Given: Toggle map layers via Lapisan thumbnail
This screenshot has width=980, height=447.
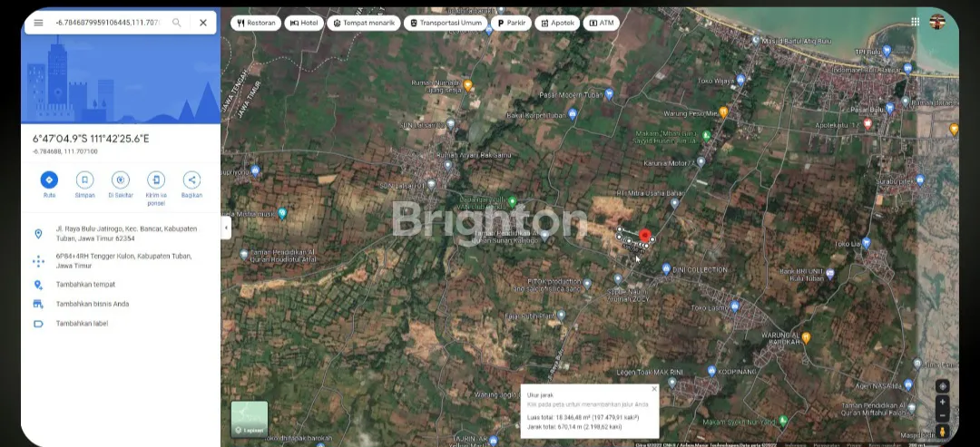Looking at the screenshot, I should click(x=249, y=419).
